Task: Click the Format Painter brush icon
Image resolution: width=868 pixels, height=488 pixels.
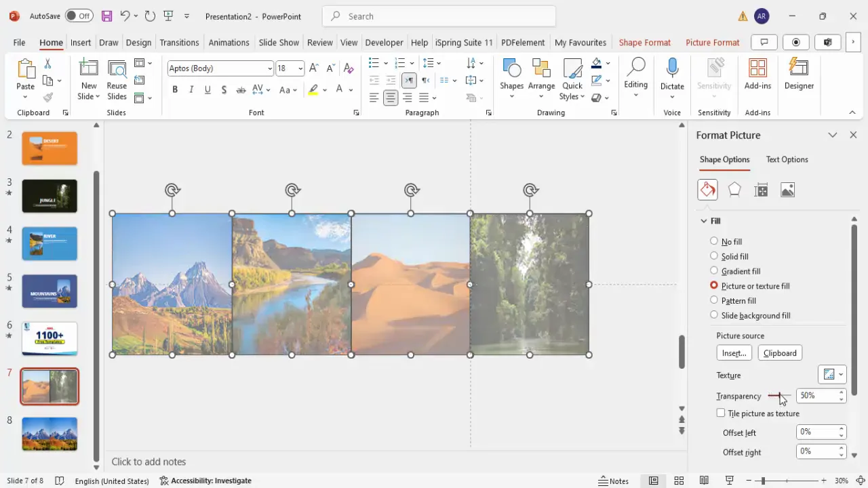Action: 47,98
